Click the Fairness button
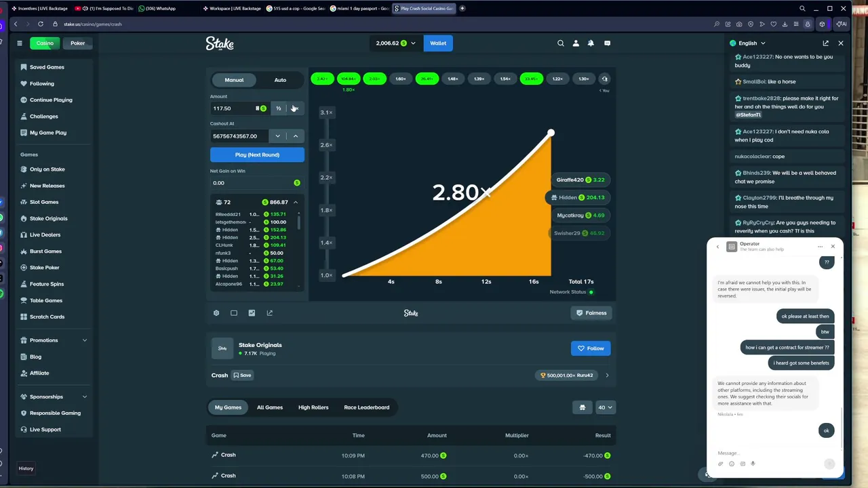The width and height of the screenshot is (868, 488). [591, 313]
